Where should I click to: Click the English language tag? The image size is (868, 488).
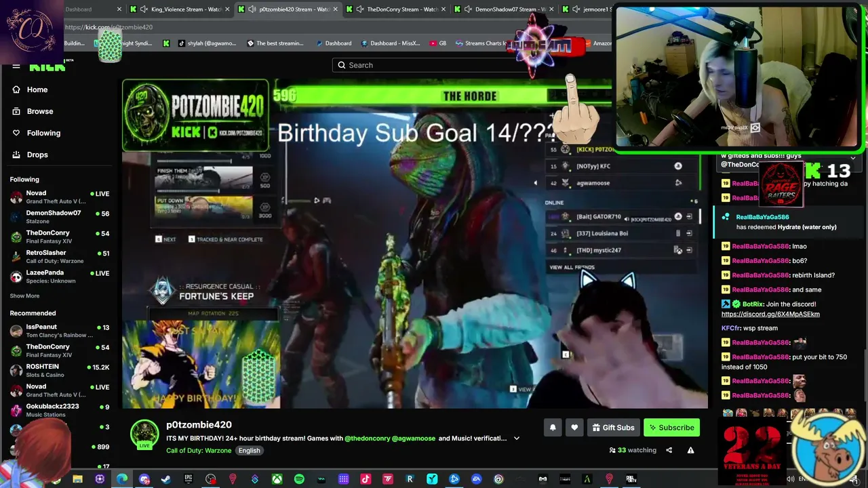(249, 451)
